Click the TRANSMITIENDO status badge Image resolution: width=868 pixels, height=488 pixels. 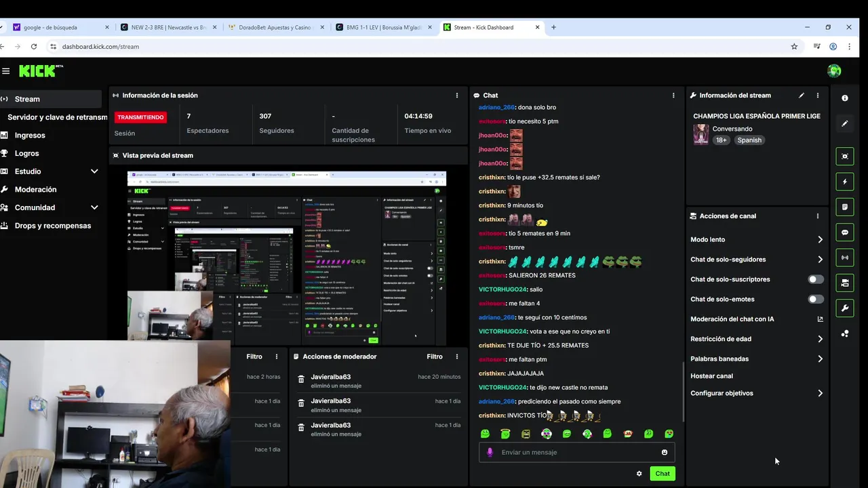coord(140,117)
